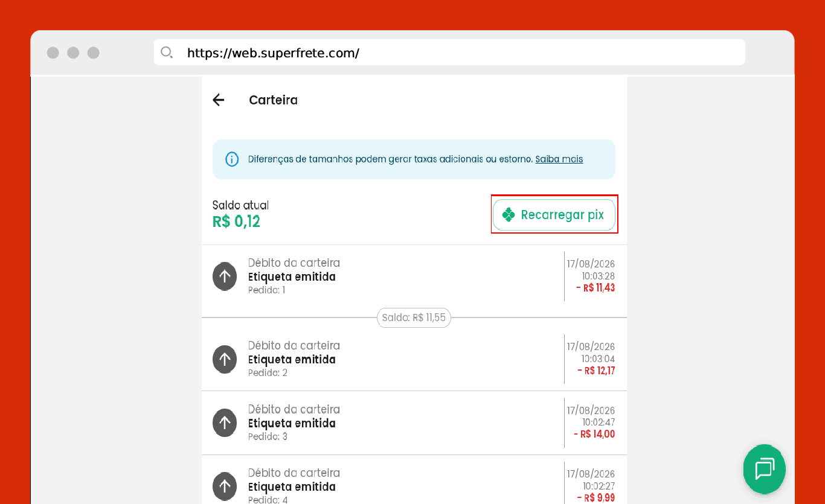Click the Recarregar pix button

tap(554, 215)
